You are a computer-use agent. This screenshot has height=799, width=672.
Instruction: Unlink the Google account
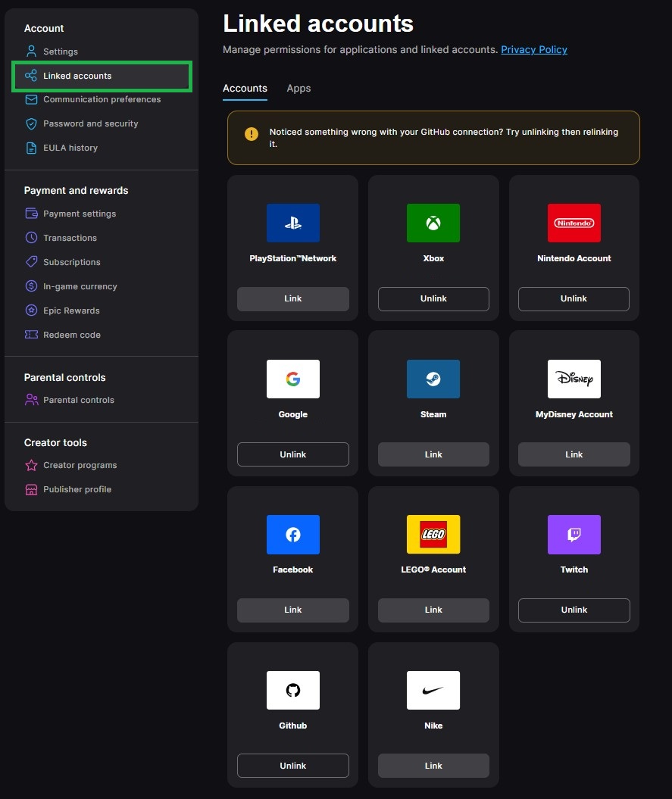(x=292, y=454)
